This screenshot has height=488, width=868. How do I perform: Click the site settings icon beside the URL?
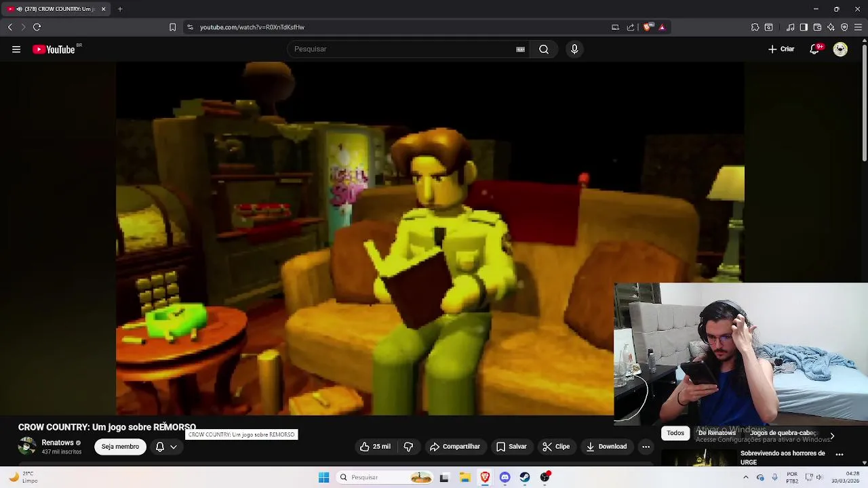pyautogui.click(x=190, y=27)
